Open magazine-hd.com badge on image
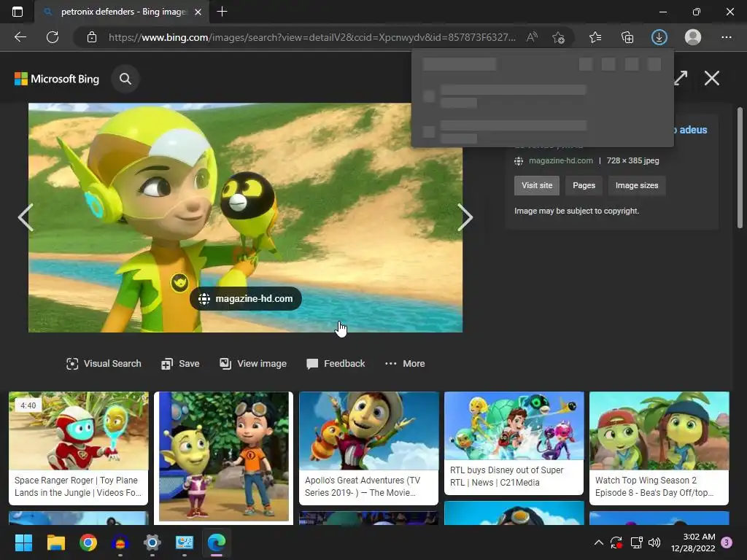Screen dimensions: 747x560 (245, 298)
